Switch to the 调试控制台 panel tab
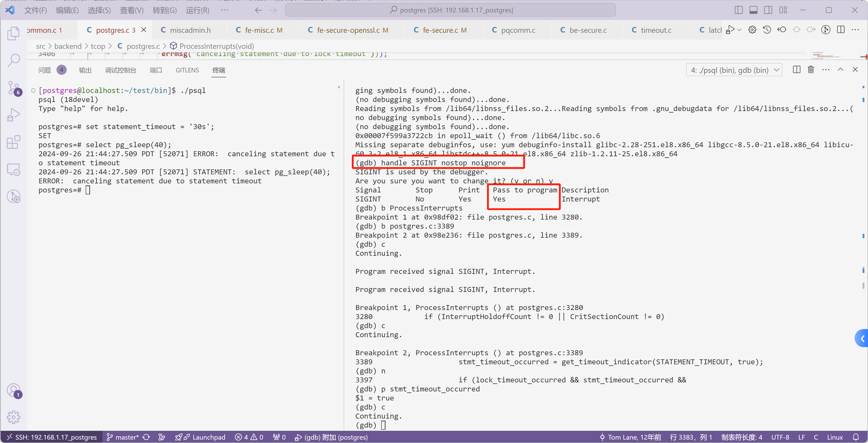Screen dimensions: 868x443 [120, 70]
